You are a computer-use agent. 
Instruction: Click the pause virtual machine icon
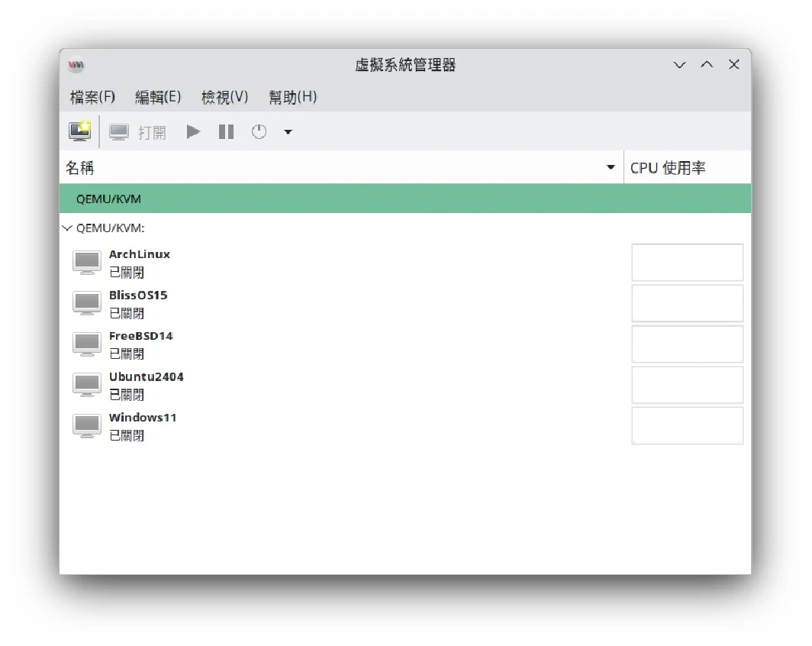point(226,132)
